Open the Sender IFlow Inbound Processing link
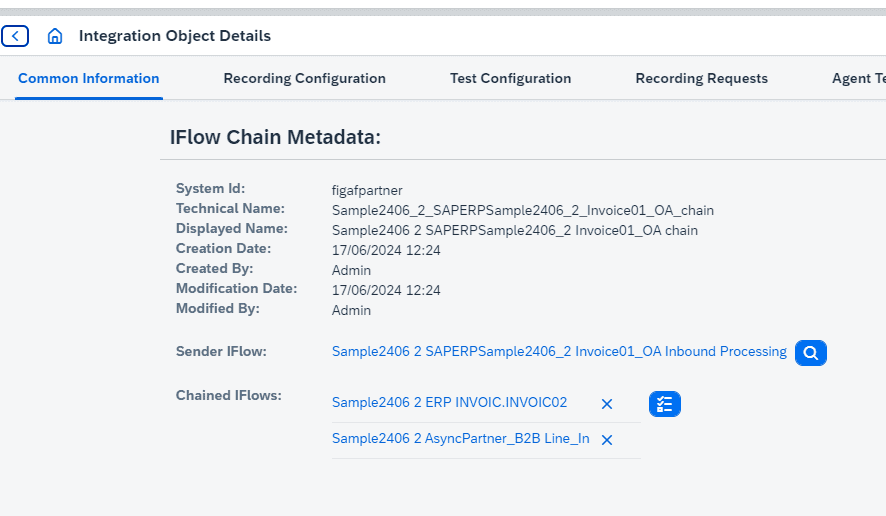This screenshot has width=886, height=516. tap(559, 352)
